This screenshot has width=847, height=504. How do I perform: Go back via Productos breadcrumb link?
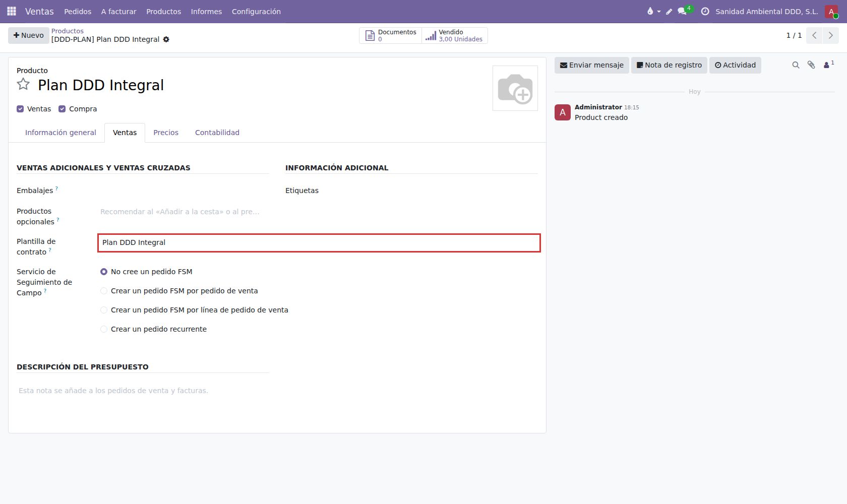(x=68, y=31)
